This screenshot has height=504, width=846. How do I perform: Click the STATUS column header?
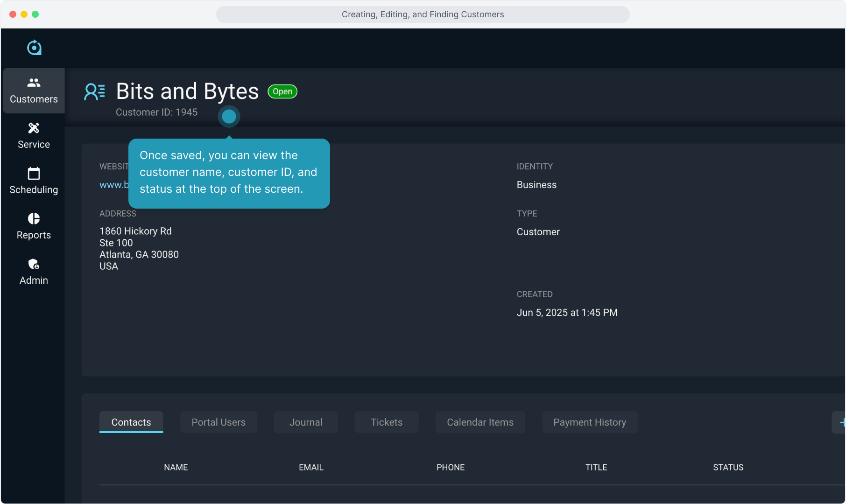728,467
